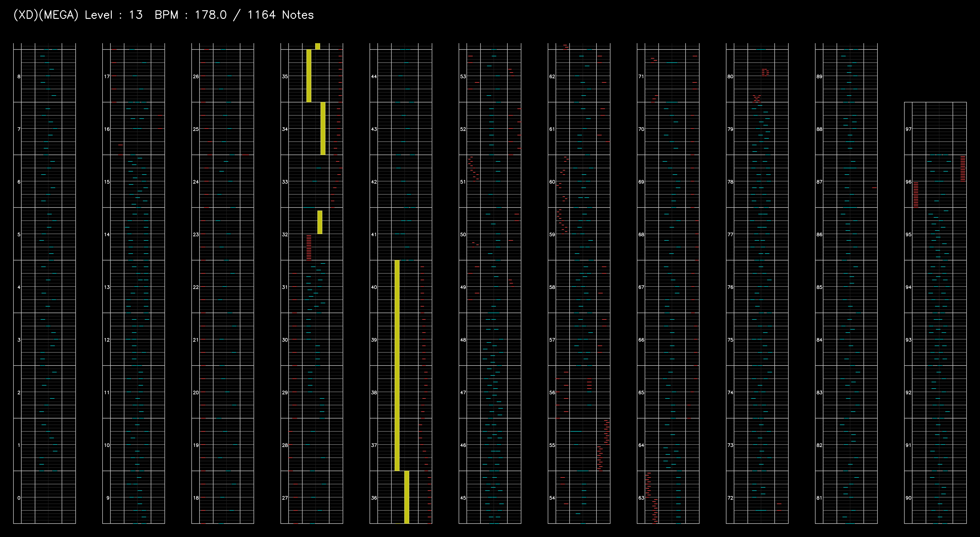Select measure number 94 label
The height and width of the screenshot is (537, 980).
[x=908, y=287]
